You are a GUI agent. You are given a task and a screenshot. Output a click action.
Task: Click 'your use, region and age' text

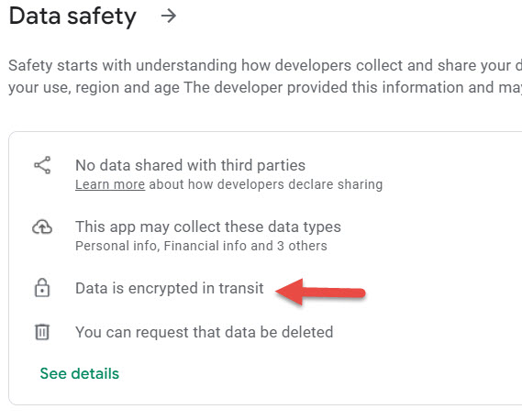click(94, 88)
